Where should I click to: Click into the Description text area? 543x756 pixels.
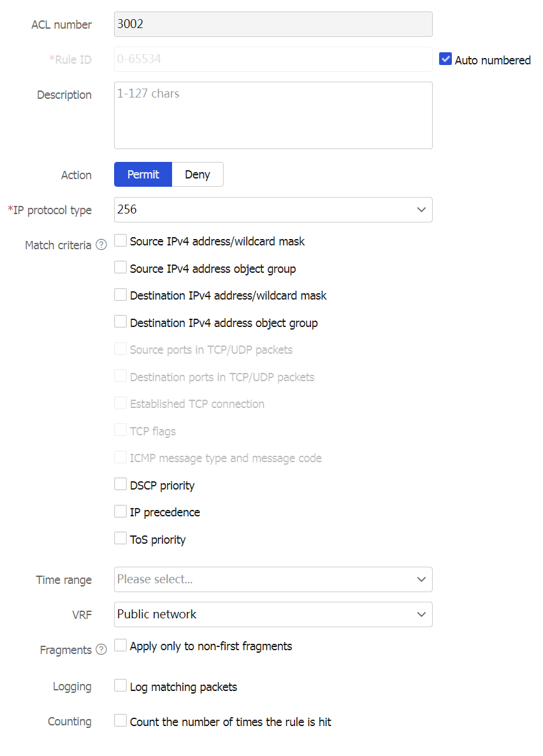pos(273,115)
